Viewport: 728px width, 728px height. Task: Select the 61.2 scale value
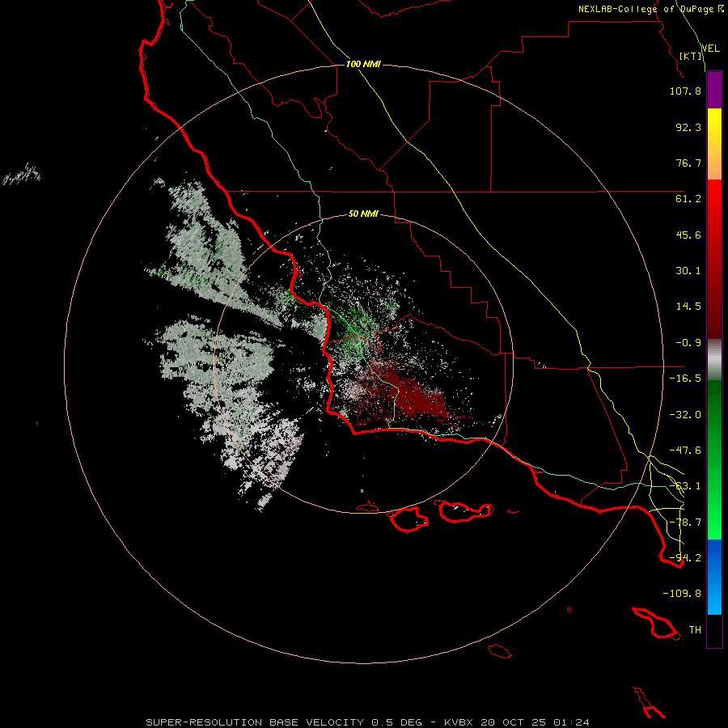click(x=688, y=199)
